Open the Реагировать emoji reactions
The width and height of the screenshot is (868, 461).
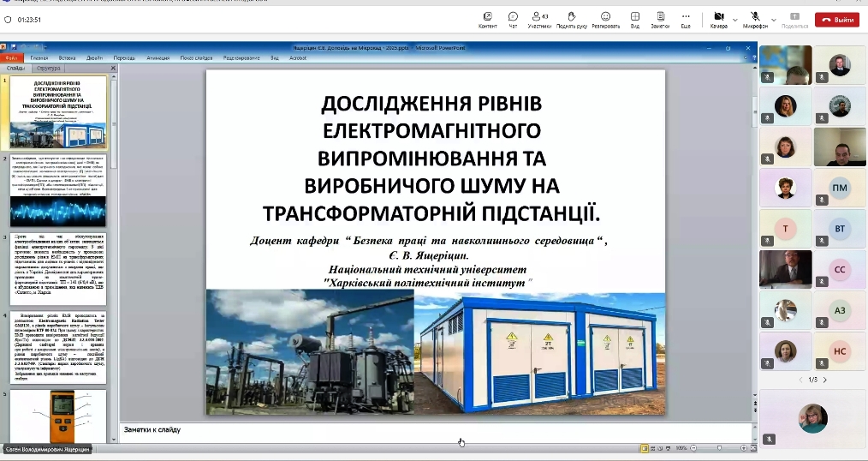(605, 19)
